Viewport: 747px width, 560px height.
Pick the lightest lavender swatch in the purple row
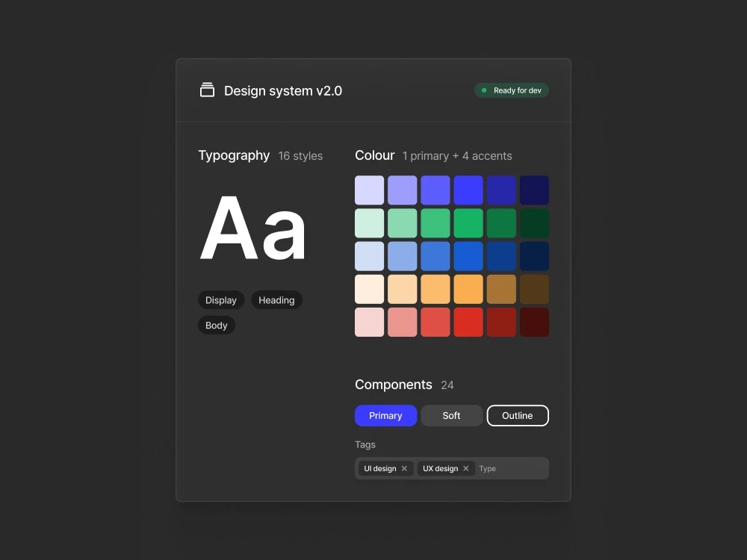point(369,190)
